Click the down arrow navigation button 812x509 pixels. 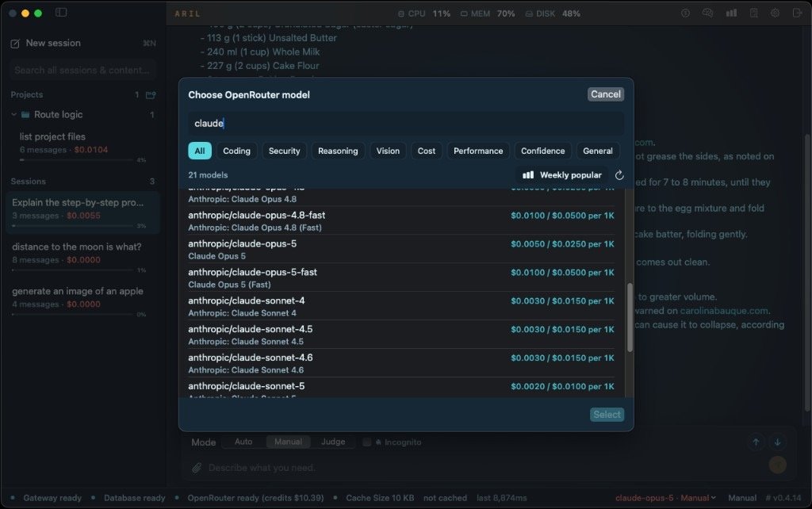point(777,442)
